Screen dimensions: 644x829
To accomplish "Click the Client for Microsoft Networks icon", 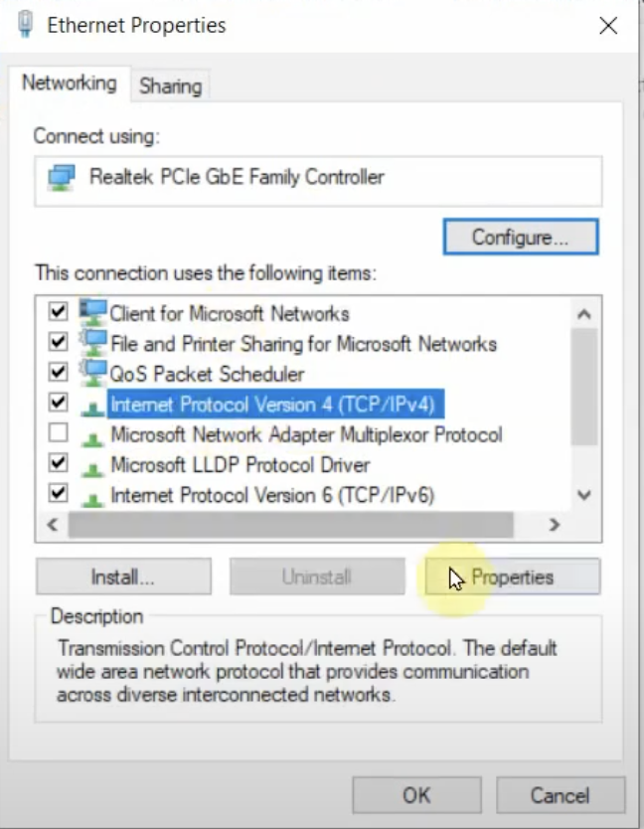I will (93, 312).
